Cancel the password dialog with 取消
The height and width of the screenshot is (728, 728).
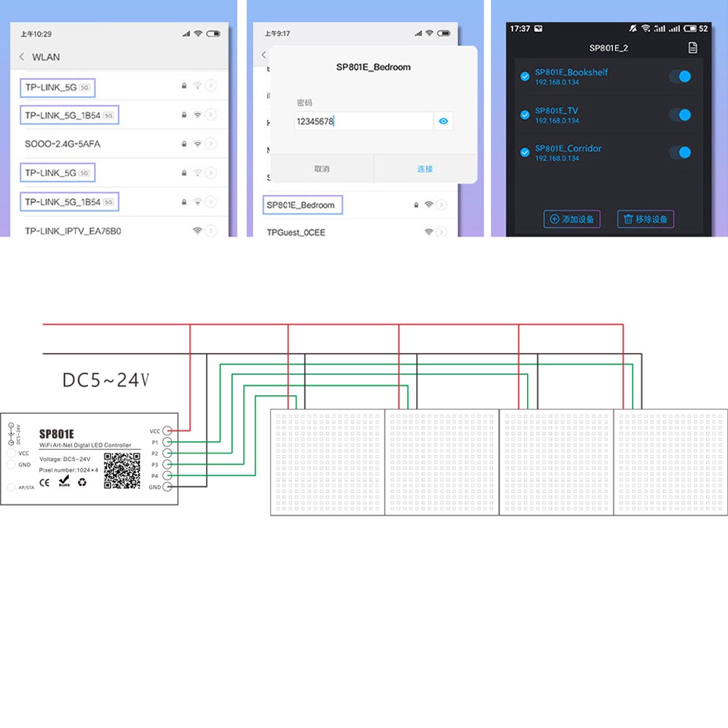[322, 169]
